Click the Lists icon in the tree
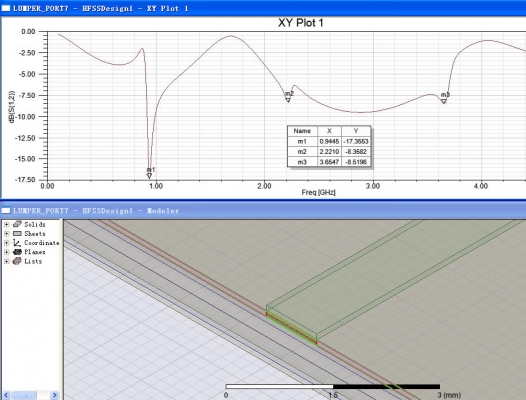 (x=17, y=261)
